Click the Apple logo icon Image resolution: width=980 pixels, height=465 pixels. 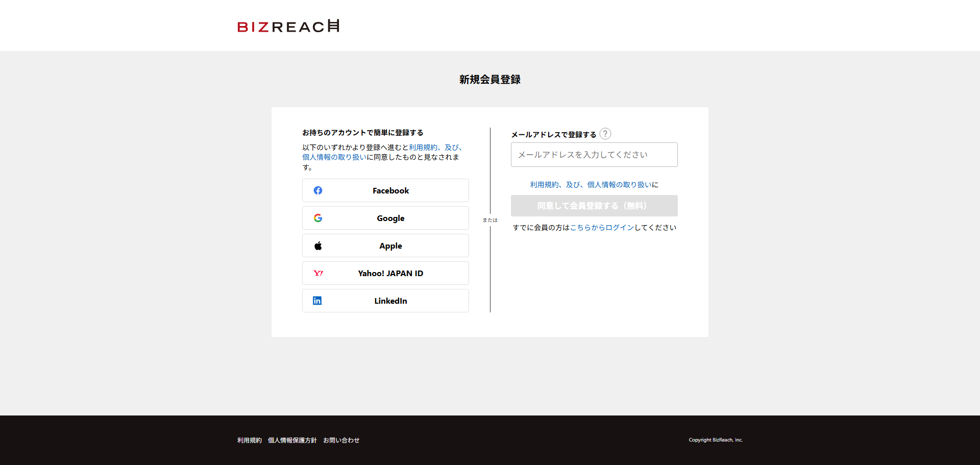point(317,246)
